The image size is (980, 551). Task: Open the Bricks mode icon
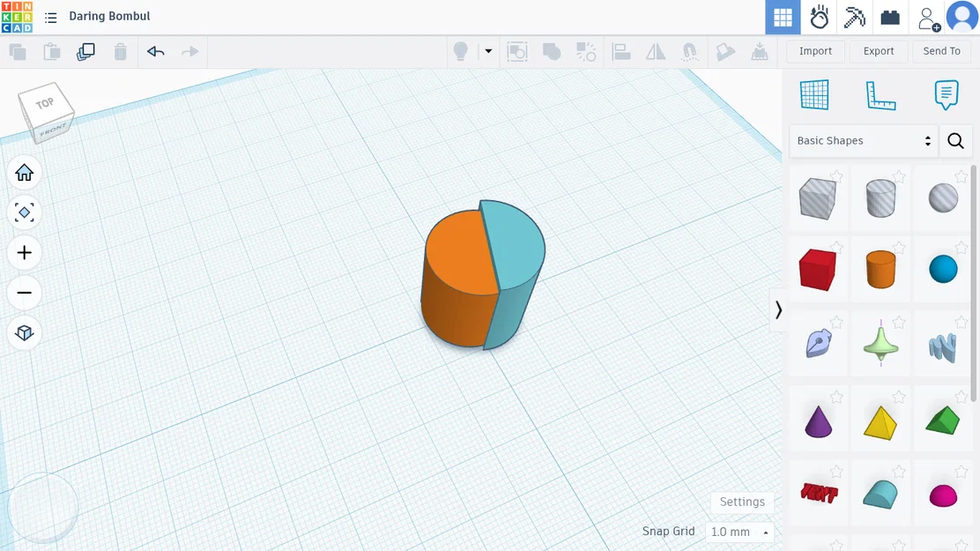coord(890,18)
